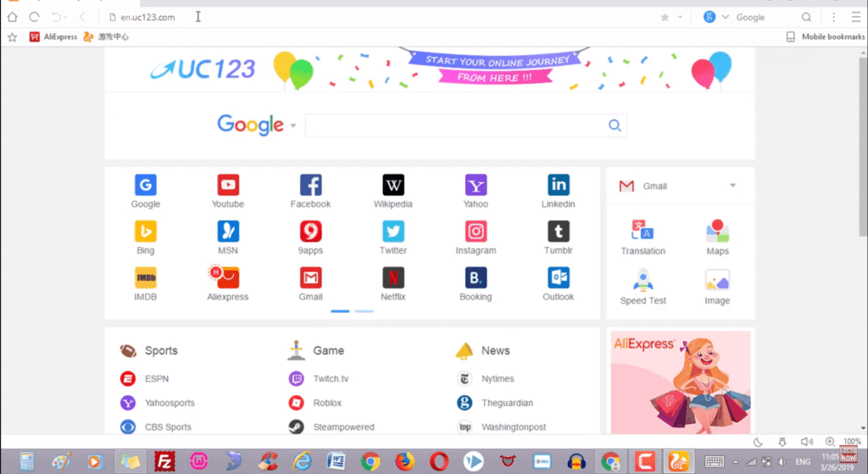Expand the Google search engine dropdown on page

click(x=293, y=125)
